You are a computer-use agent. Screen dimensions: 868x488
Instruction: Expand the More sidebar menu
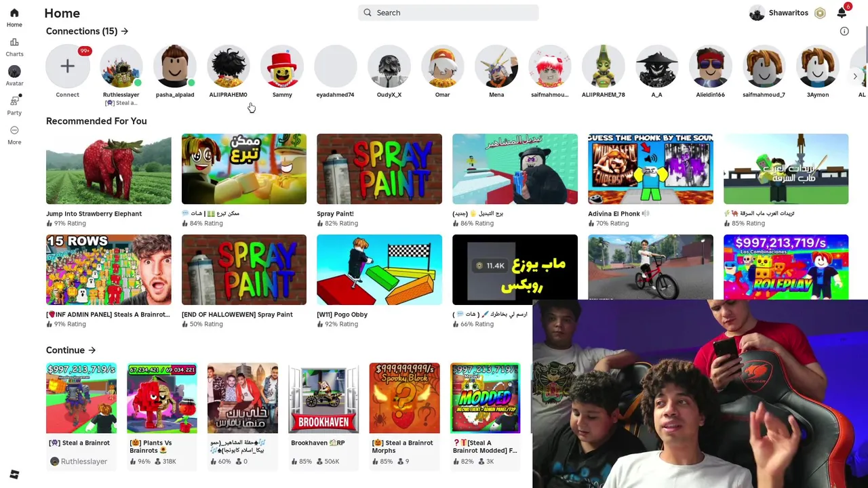(14, 130)
